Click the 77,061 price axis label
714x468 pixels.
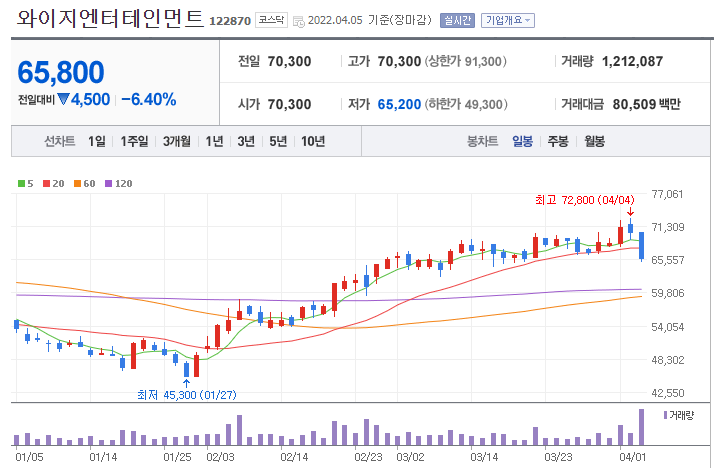pyautogui.click(x=668, y=194)
